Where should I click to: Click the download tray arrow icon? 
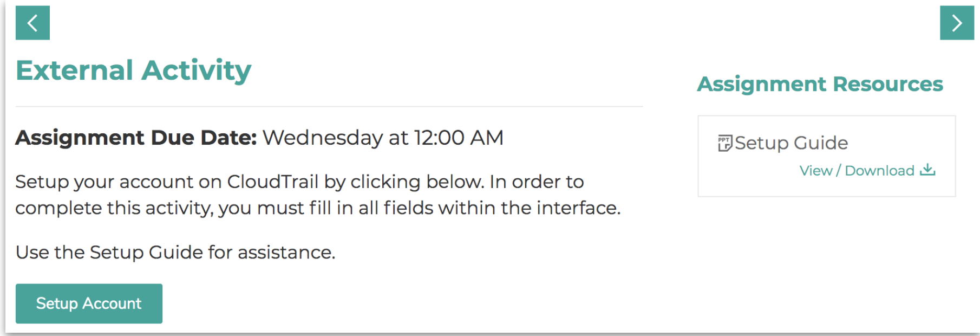927,170
